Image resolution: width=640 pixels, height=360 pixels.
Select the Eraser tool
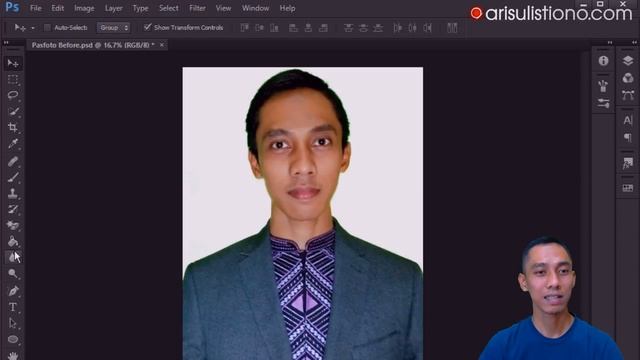(13, 225)
